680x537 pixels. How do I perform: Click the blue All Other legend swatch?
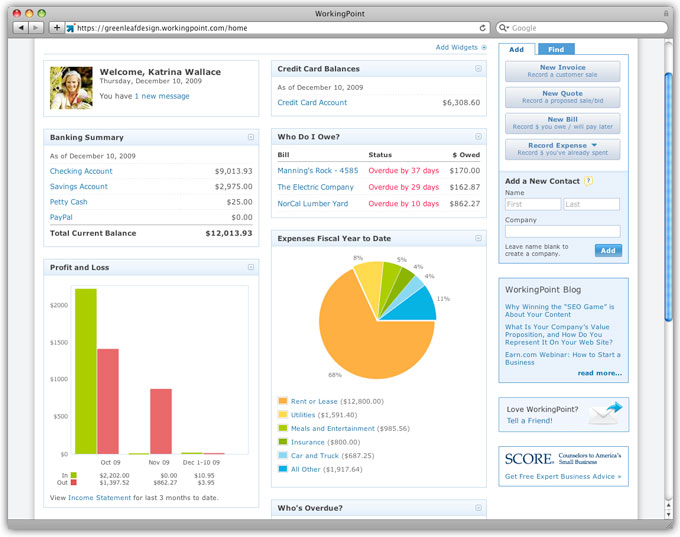tap(283, 468)
